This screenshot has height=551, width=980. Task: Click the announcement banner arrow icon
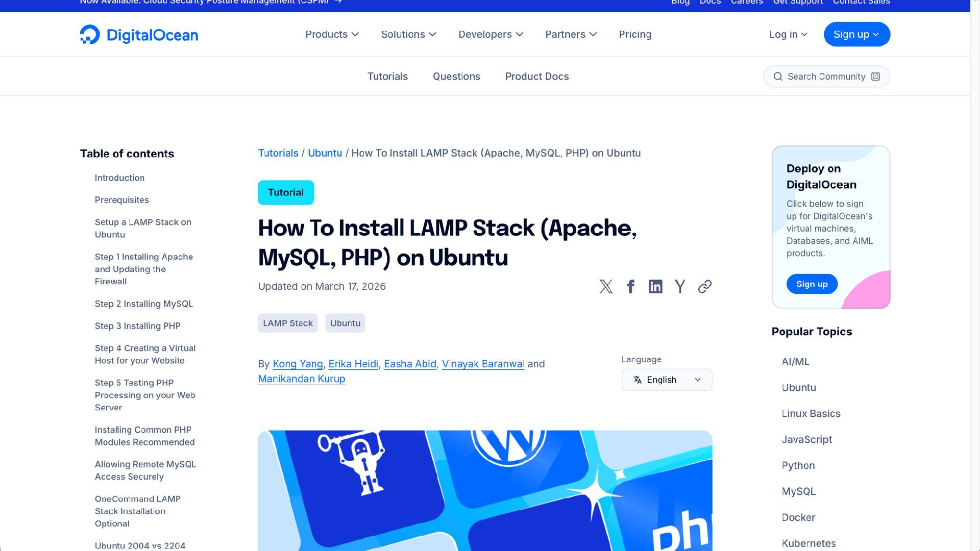click(x=338, y=2)
